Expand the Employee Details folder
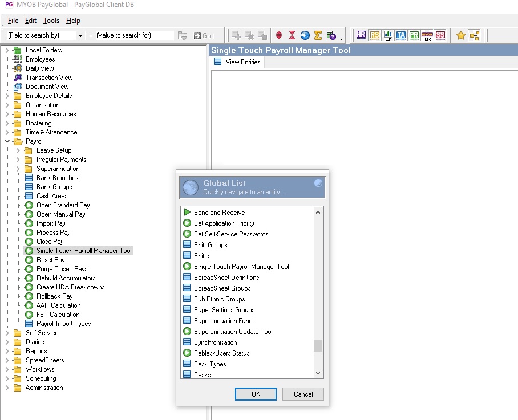Screen dimensions: 518x420 pyautogui.click(x=7, y=96)
